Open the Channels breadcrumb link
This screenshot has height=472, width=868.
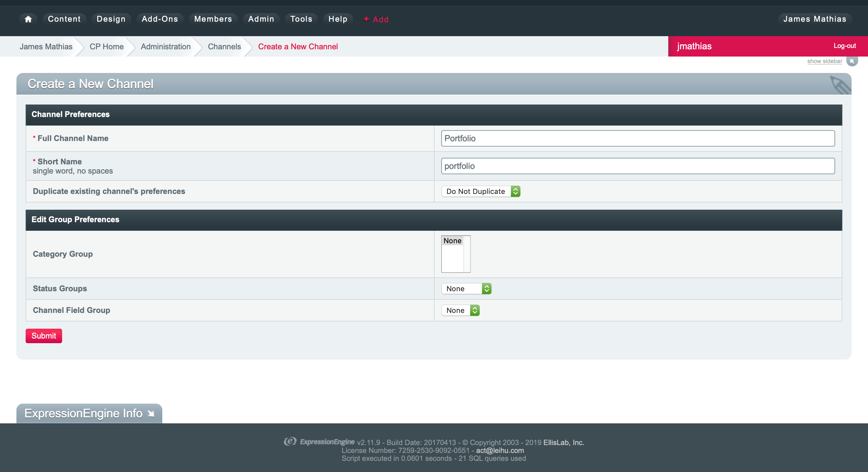pos(224,47)
